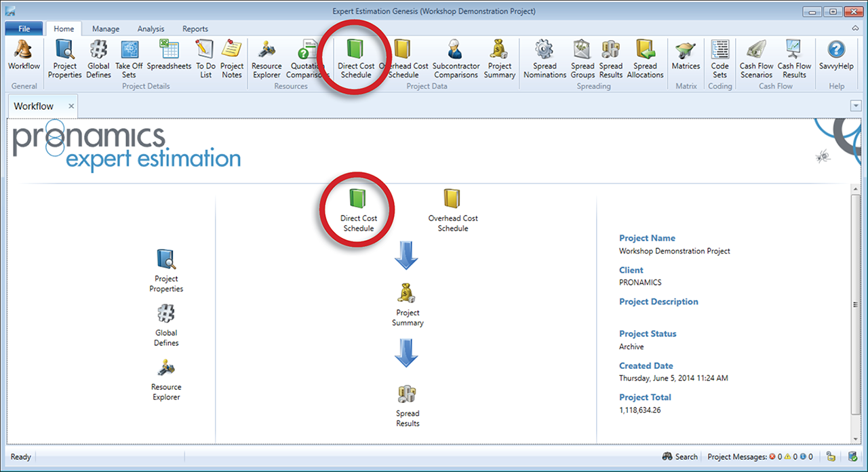Open the File menu
Viewport: 868px width, 472px height.
24,29
